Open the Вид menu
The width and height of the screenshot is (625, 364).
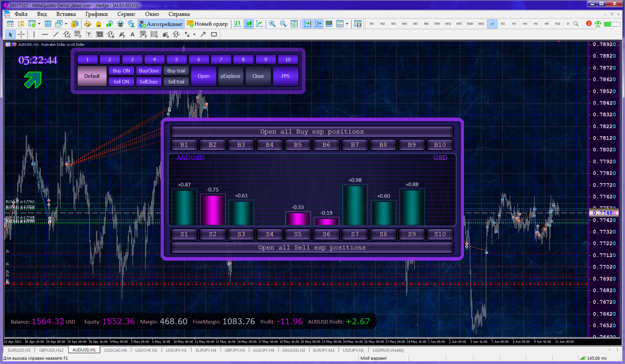point(42,14)
